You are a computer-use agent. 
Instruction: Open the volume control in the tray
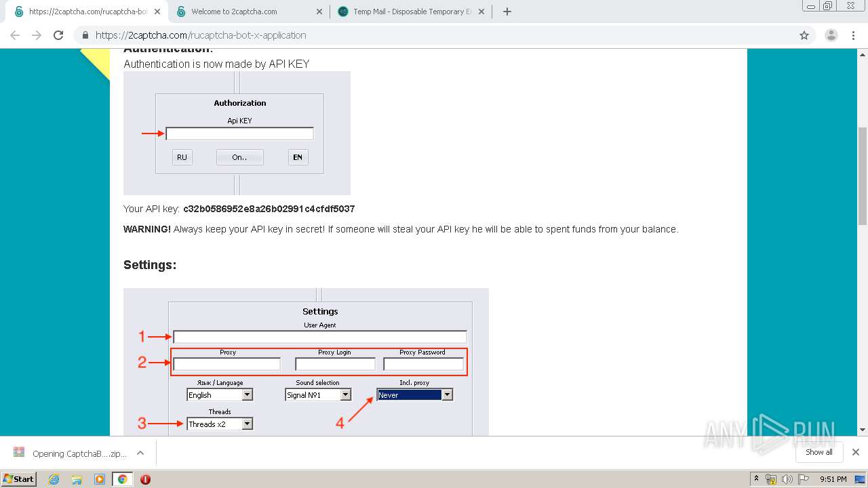pyautogui.click(x=787, y=479)
